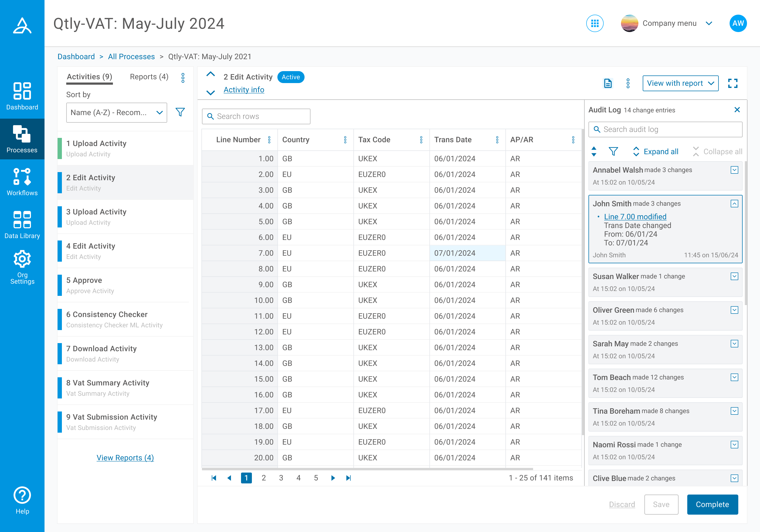The height and width of the screenshot is (532, 760).
Task: Open the Sort by Name (A-Z) dropdown
Action: click(116, 113)
